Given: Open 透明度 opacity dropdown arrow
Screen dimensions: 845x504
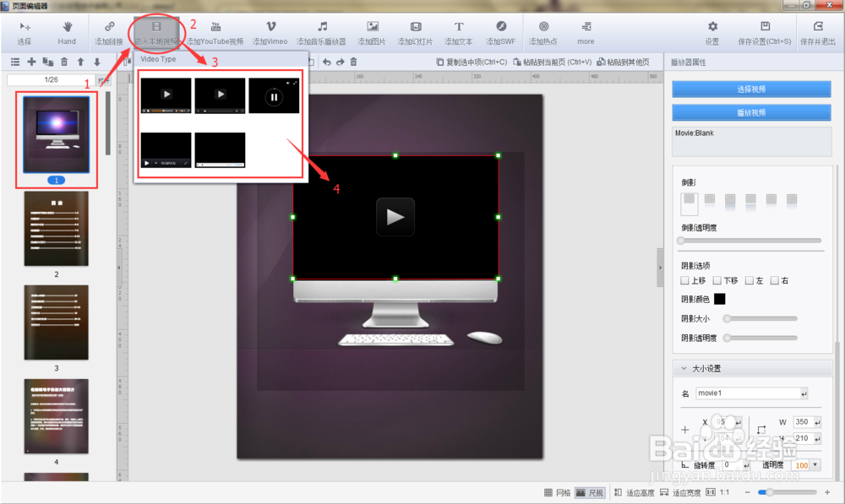Looking at the screenshot, I should pos(815,464).
